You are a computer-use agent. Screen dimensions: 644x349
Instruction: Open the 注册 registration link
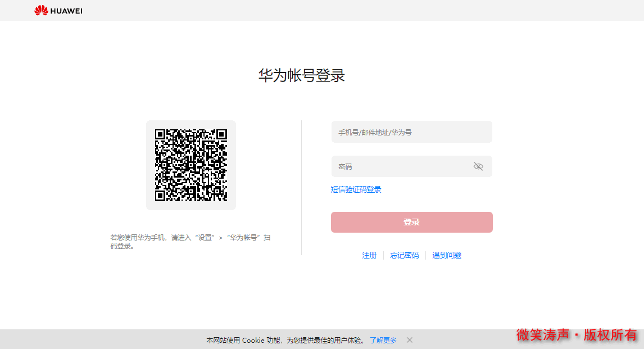coord(369,255)
